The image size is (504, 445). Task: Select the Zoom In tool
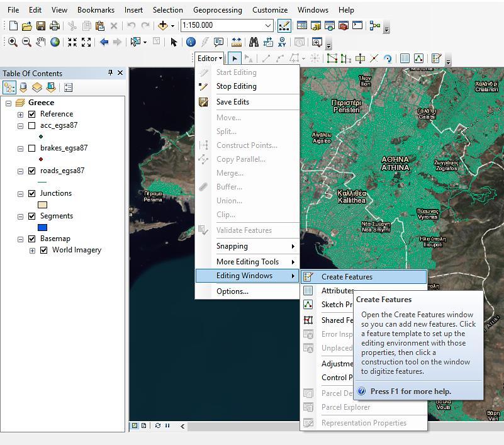[13, 42]
